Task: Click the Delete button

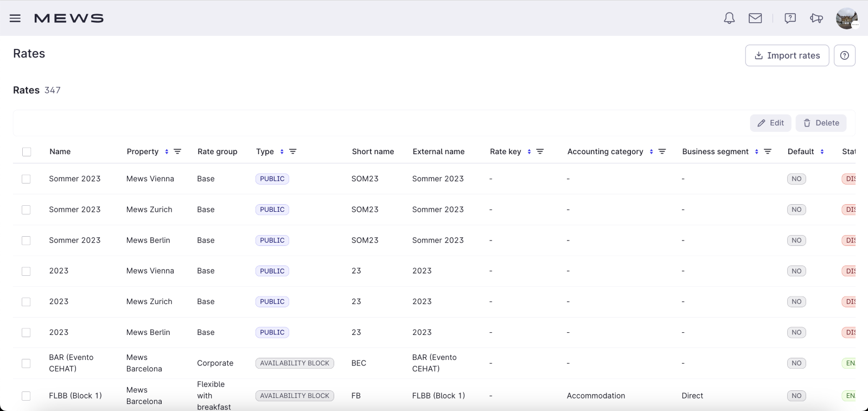Action: coord(821,123)
